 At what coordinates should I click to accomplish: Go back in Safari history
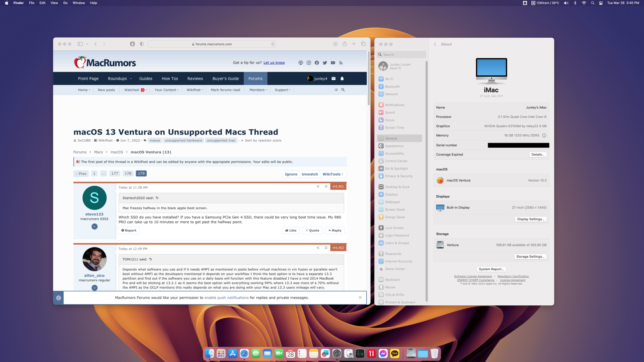[95, 44]
